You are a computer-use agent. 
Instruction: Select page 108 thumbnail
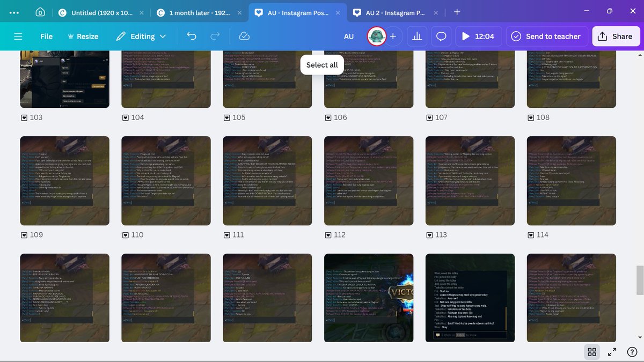tap(571, 79)
